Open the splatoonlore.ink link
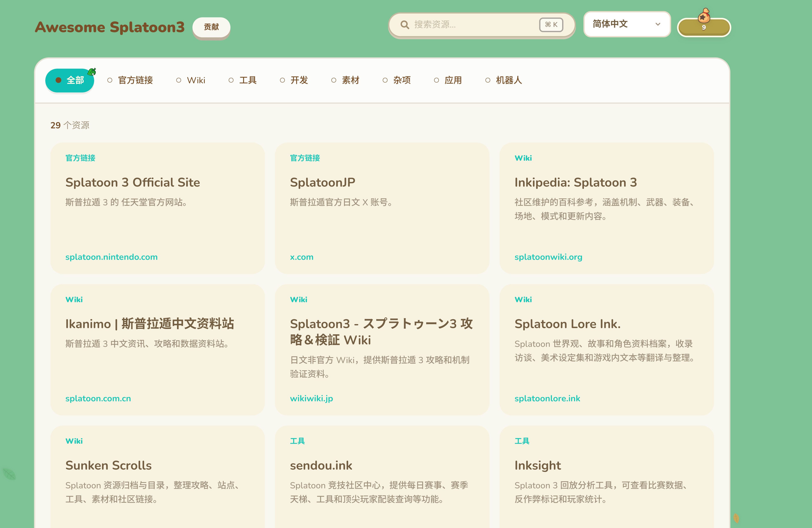 tap(547, 398)
